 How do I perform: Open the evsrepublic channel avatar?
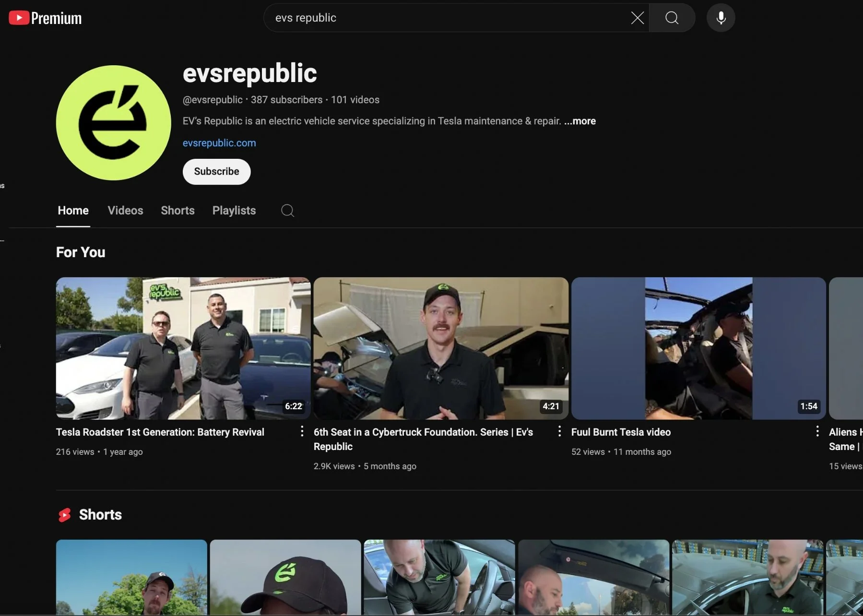[x=113, y=123]
